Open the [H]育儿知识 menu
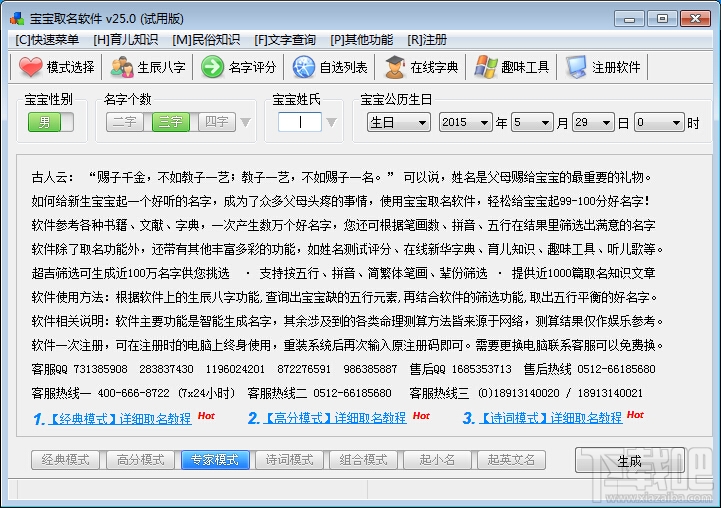Viewport: 721px width, 508px height. [x=126, y=40]
